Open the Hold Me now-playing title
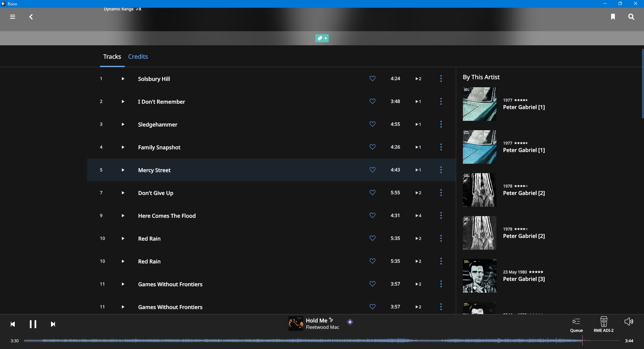644x349 pixels. click(x=316, y=320)
